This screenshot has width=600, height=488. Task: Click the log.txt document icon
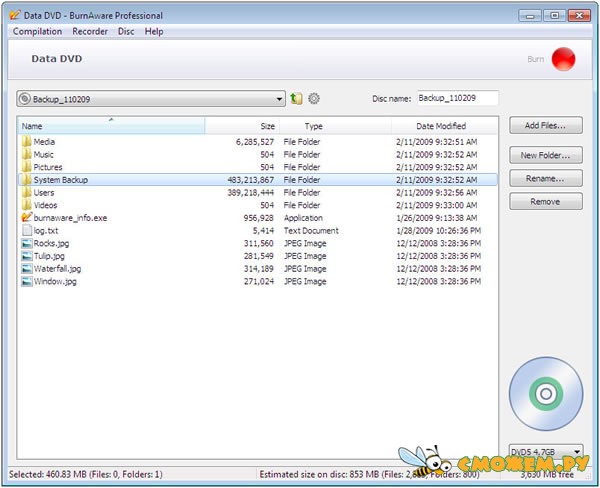click(x=27, y=230)
